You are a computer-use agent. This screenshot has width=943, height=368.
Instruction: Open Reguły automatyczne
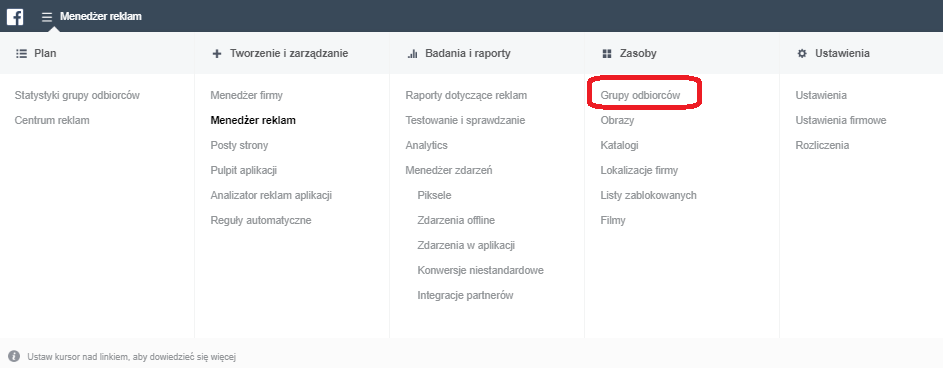tap(261, 220)
